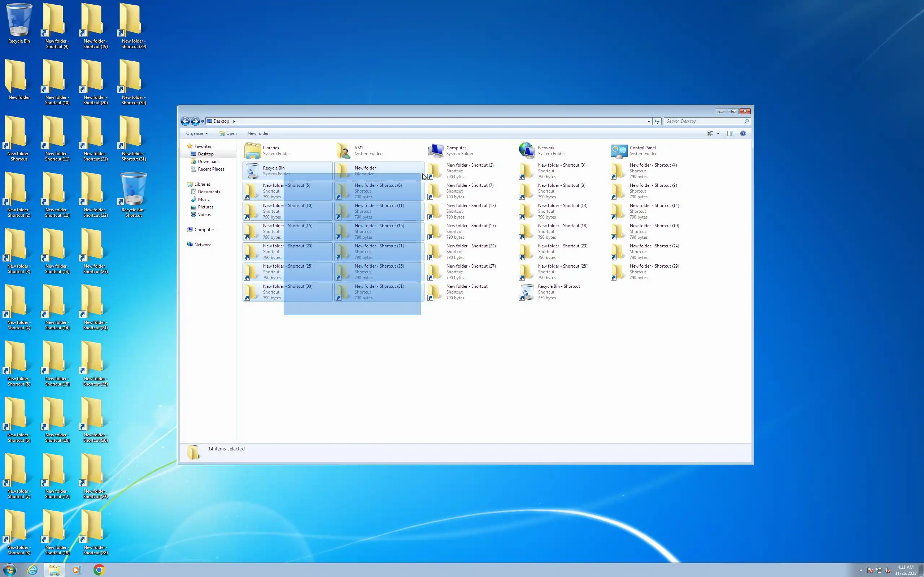Viewport: 924px width, 577px height.
Task: Show the preview pane icon
Action: [730, 133]
